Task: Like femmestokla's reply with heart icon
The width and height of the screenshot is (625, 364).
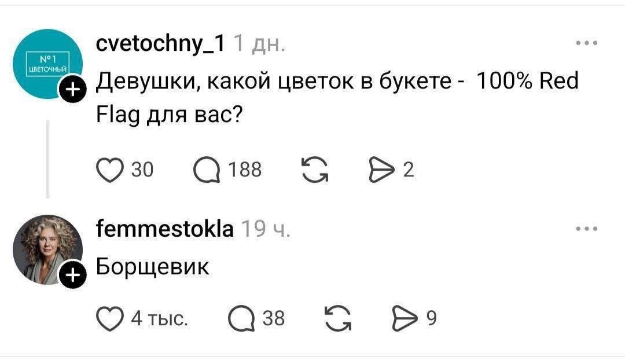Action: [x=109, y=318]
